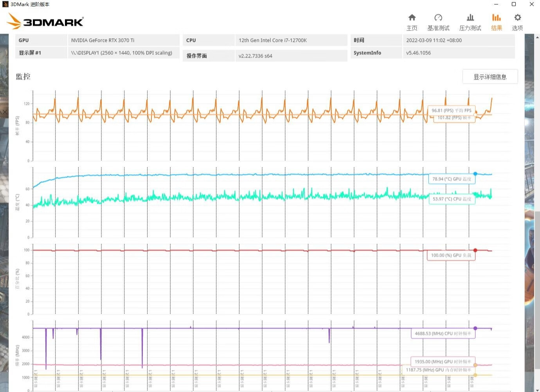Image resolution: width=540 pixels, height=392 pixels.
Task: Click the 96.81 (FPS) average FPS label
Action: [x=451, y=111]
